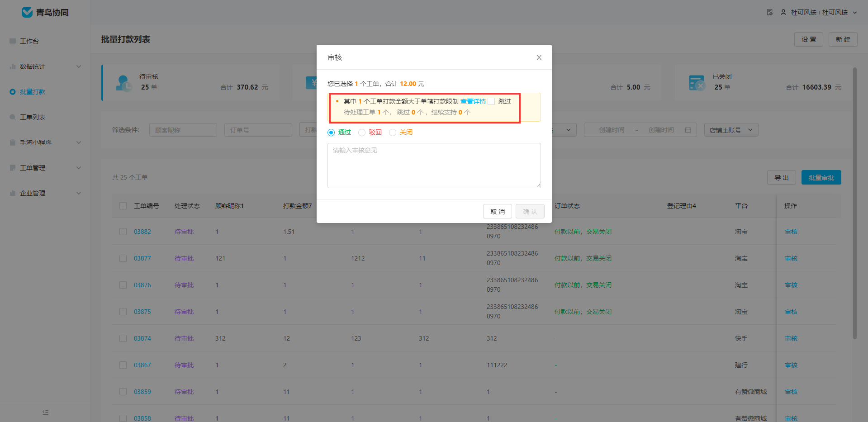Open the document icon in header
Image resolution: width=868 pixels, height=422 pixels.
pyautogui.click(x=770, y=12)
